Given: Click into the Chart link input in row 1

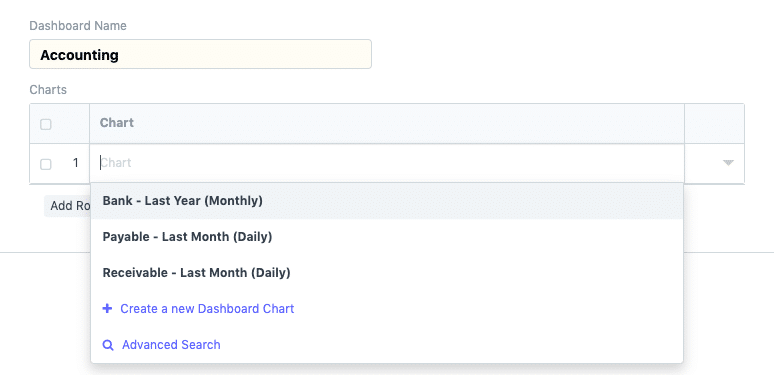Looking at the screenshot, I should tap(387, 163).
